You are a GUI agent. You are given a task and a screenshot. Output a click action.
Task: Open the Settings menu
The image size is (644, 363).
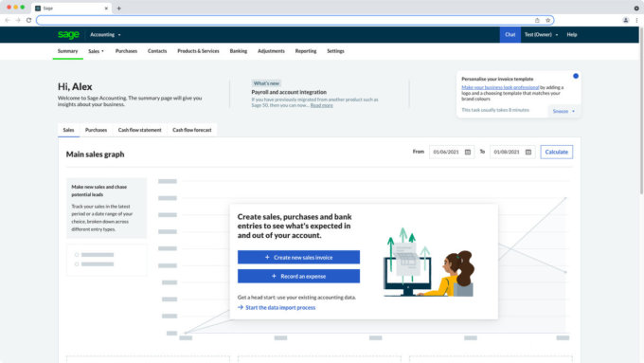pos(335,51)
